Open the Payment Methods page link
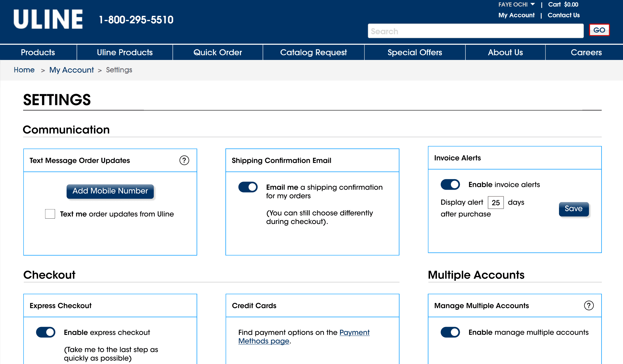The width and height of the screenshot is (623, 364). (x=304, y=337)
